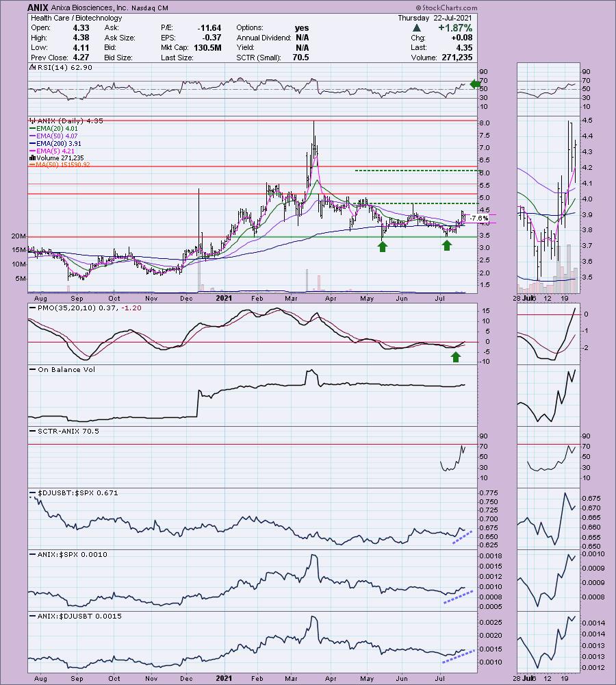This screenshot has width=616, height=685.
Task: Click the +1.87% percent change value
Action: click(x=455, y=27)
